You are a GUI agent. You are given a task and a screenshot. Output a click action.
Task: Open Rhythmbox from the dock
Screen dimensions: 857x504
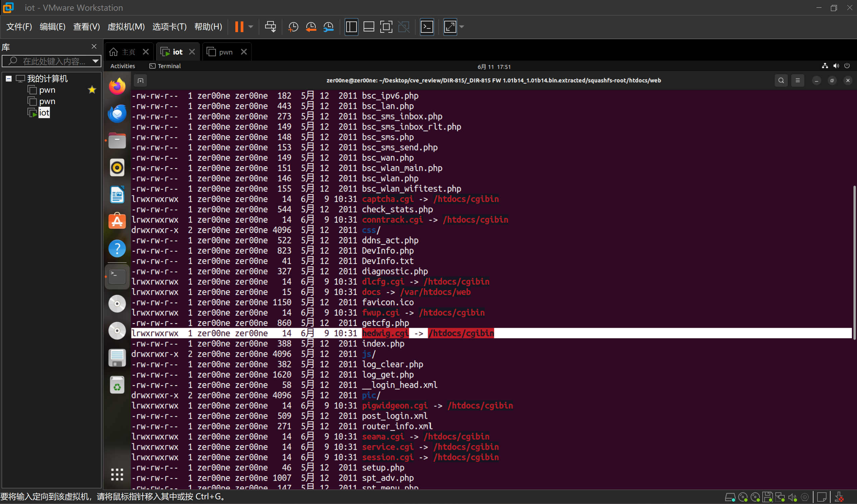[117, 168]
